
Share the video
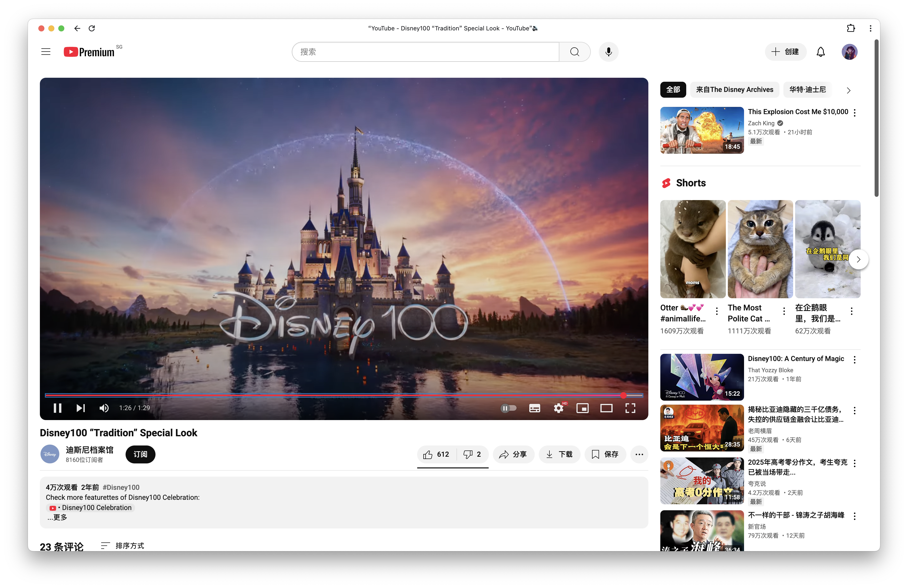pyautogui.click(x=513, y=454)
